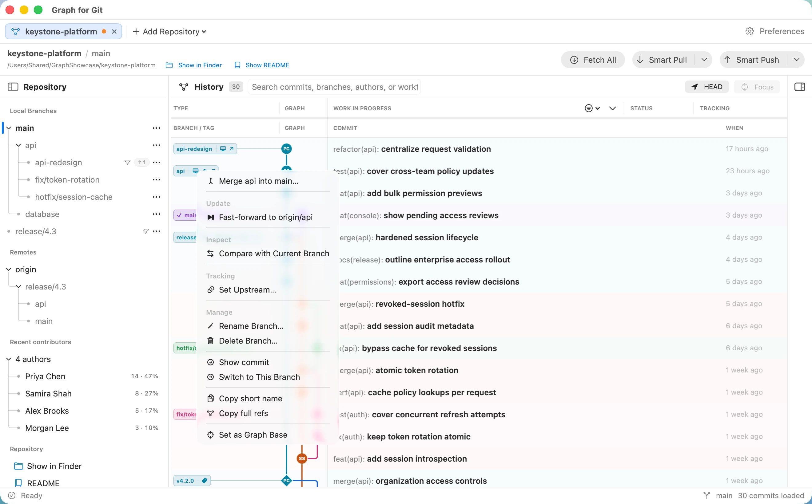
Task: Focus the search commits field
Action: coord(334,87)
